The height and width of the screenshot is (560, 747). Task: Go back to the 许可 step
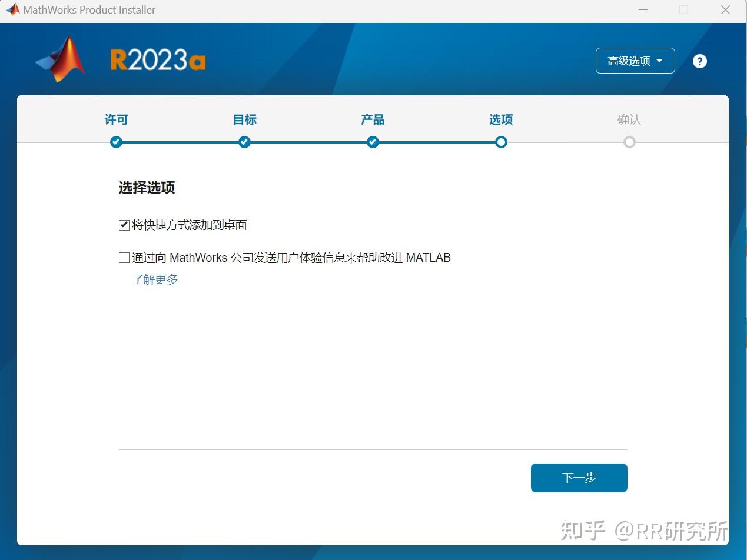[116, 120]
